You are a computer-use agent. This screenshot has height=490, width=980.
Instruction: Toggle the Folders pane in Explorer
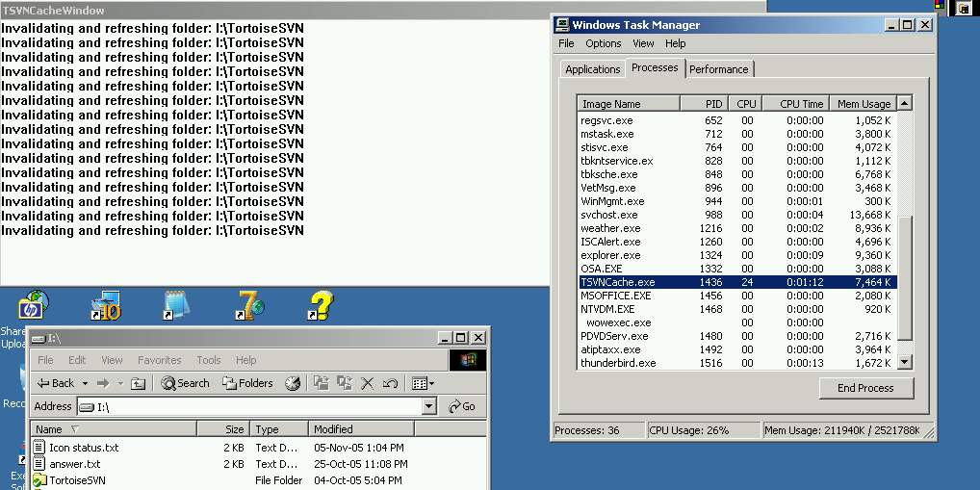(x=248, y=383)
